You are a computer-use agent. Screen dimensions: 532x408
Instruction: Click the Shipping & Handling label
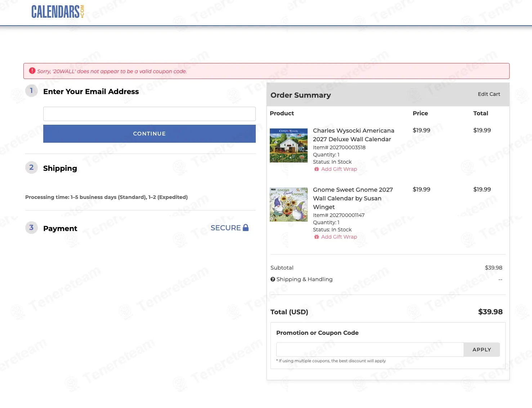click(x=304, y=279)
